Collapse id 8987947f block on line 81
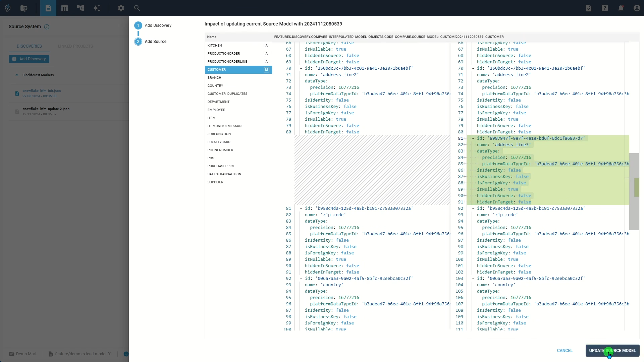The image size is (644, 362). pyautogui.click(x=473, y=138)
